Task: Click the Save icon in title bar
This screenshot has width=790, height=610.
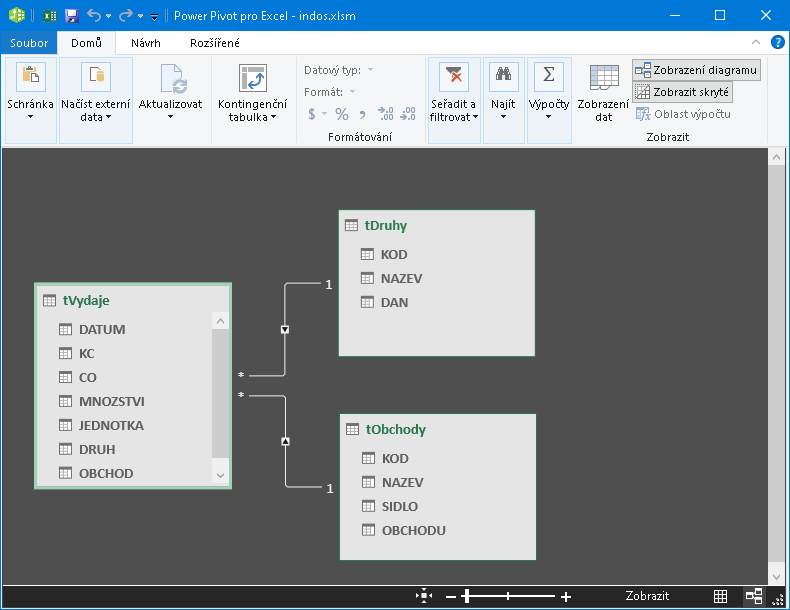Action: (71, 16)
